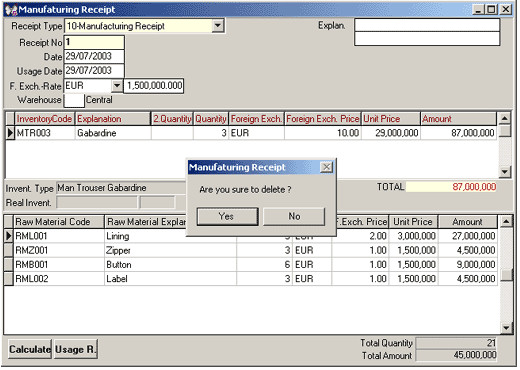Image resolution: width=520 pixels, height=370 pixels.
Task: Close the delete confirmation dialog
Action: [326, 167]
